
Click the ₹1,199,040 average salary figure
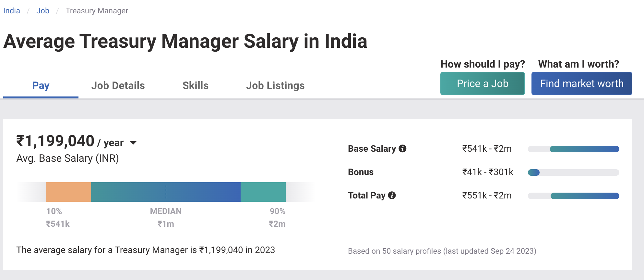55,141
